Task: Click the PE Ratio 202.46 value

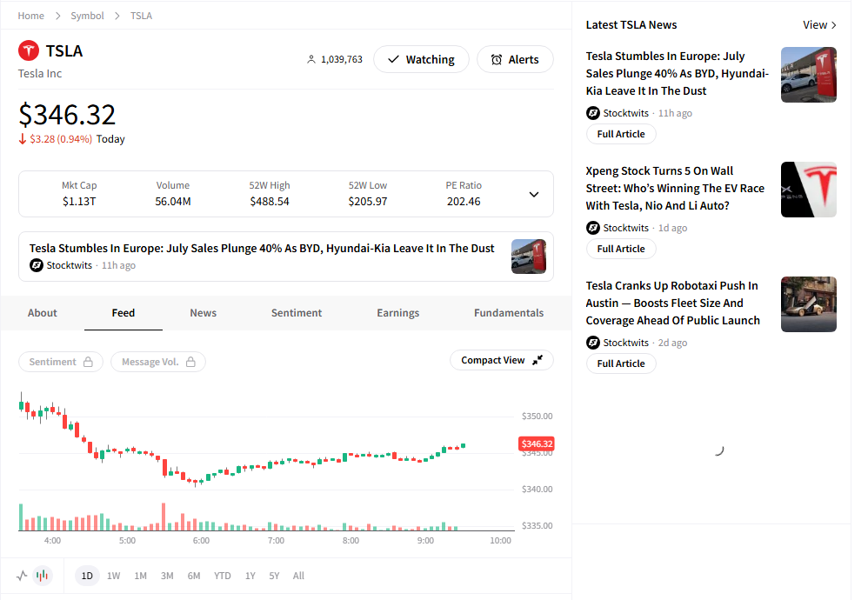Action: [x=464, y=202]
